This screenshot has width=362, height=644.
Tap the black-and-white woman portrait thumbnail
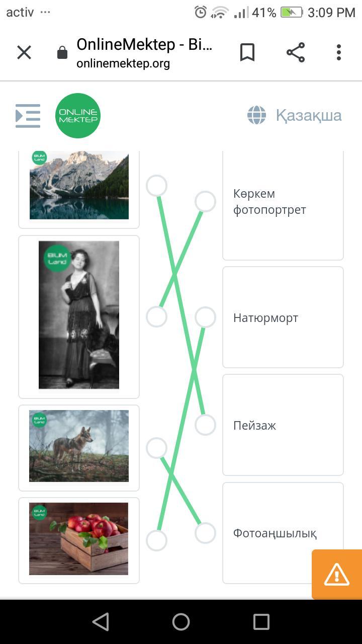[79, 315]
